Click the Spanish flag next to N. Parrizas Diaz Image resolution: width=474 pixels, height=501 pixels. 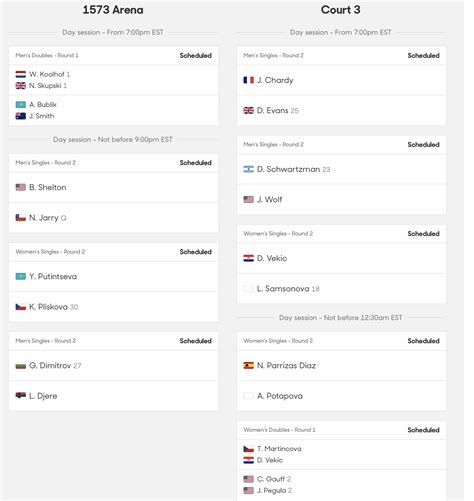coord(249,366)
